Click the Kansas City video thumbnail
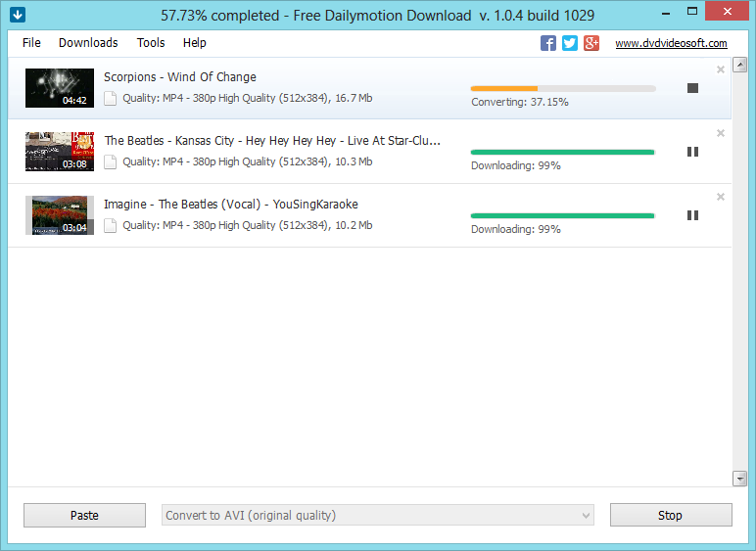 pos(60,152)
